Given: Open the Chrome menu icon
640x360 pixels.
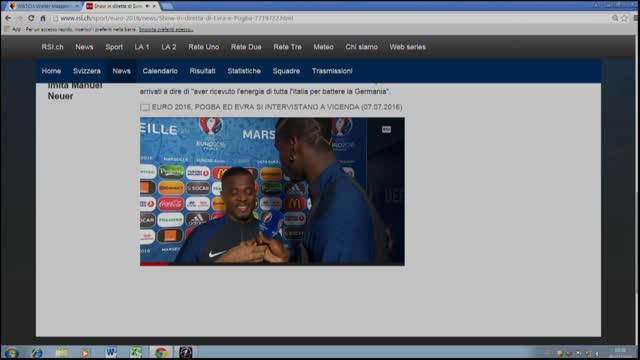Looking at the screenshot, I should coord(636,18).
